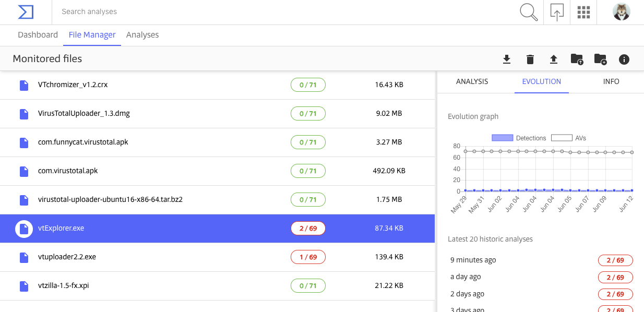Click the VirusTotal sigma logo
The image size is (644, 312).
click(26, 11)
